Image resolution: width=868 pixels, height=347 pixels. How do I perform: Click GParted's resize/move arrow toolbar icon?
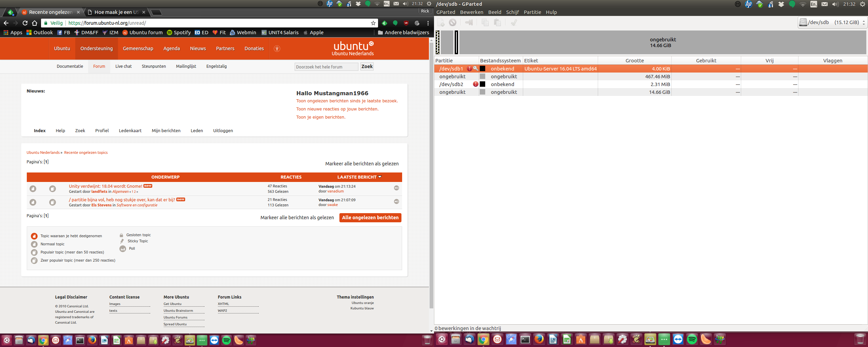[469, 23]
